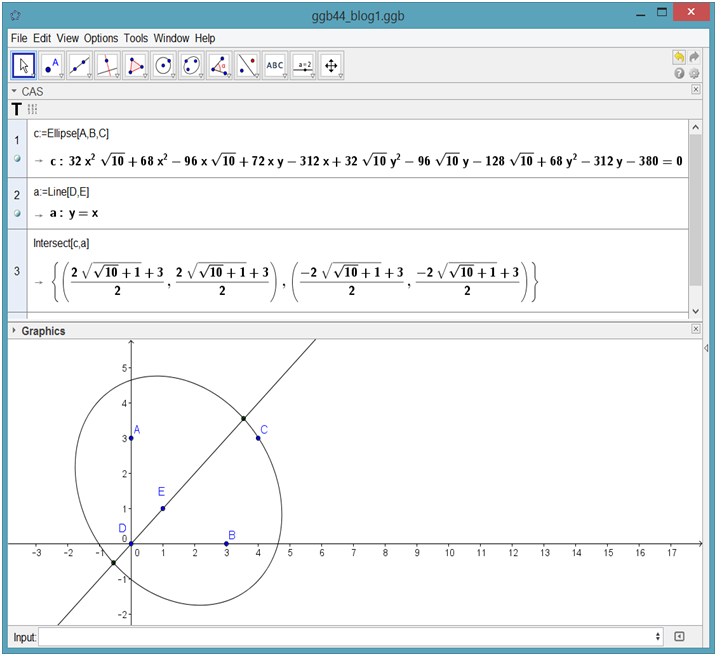Image resolution: width=717 pixels, height=656 pixels.
Task: Select the Move Graphics View tool
Action: click(331, 65)
